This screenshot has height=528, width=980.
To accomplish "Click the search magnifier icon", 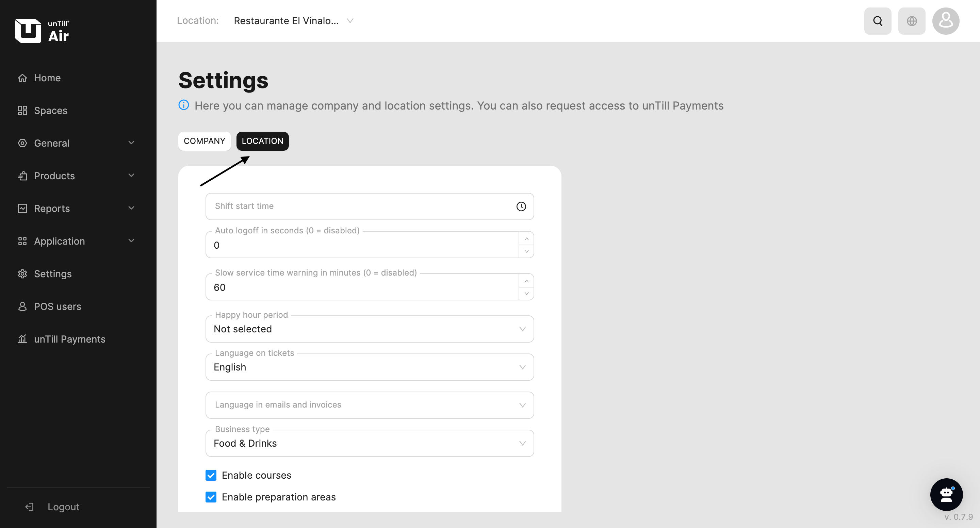I will [x=877, y=21].
